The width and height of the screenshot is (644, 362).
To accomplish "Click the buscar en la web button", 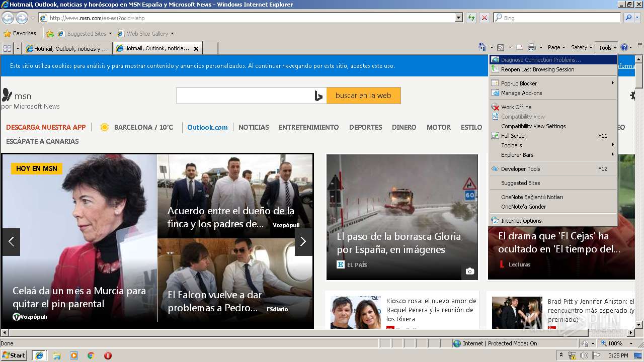I will click(363, 96).
